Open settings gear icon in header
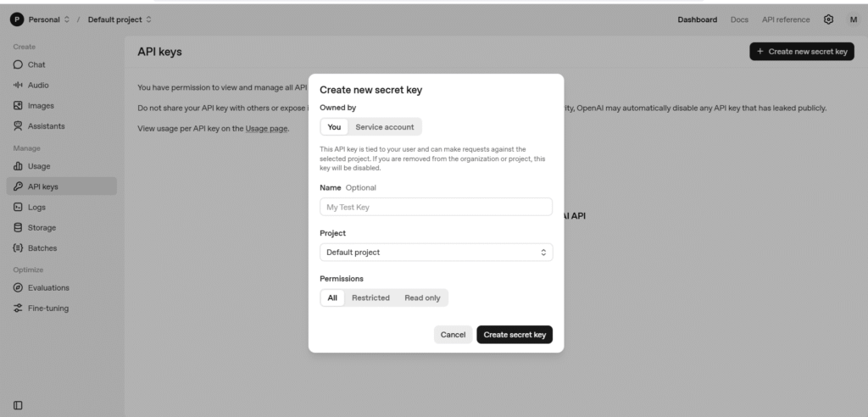This screenshot has width=868, height=417. [x=828, y=19]
